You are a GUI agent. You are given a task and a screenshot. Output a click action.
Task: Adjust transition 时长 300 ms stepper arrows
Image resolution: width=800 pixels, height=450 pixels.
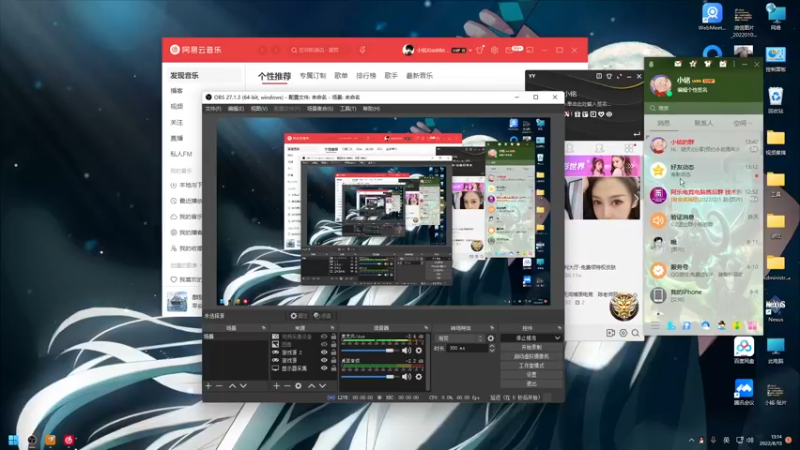click(492, 348)
